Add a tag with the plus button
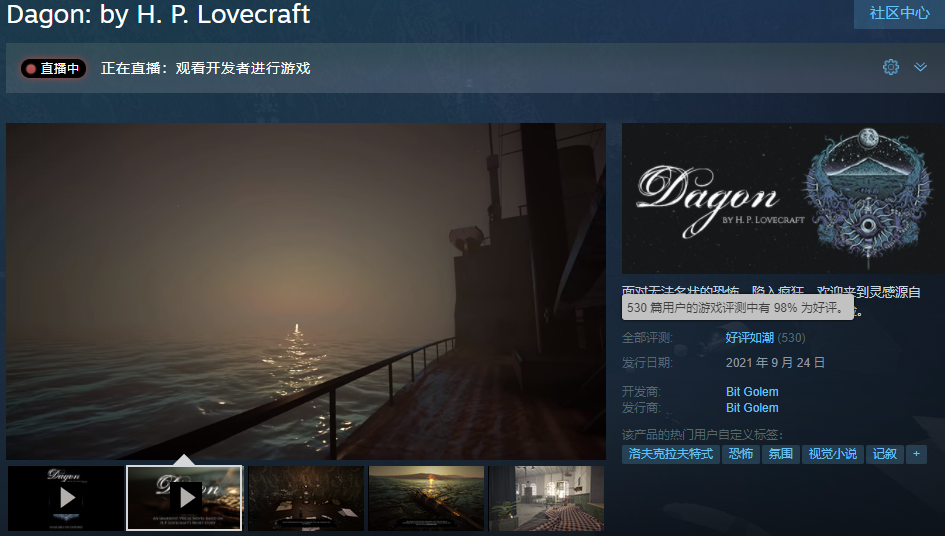Screen dimensions: 945x536 pos(917,454)
